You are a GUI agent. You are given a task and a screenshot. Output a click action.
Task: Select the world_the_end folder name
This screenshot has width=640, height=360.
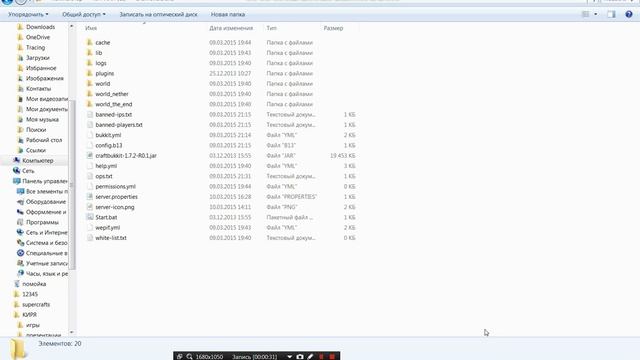tap(114, 104)
